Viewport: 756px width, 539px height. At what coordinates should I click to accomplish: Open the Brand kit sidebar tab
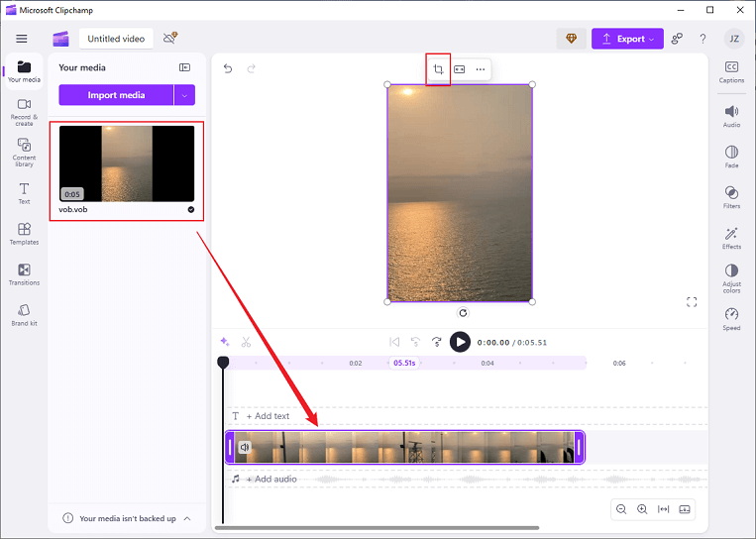click(24, 315)
